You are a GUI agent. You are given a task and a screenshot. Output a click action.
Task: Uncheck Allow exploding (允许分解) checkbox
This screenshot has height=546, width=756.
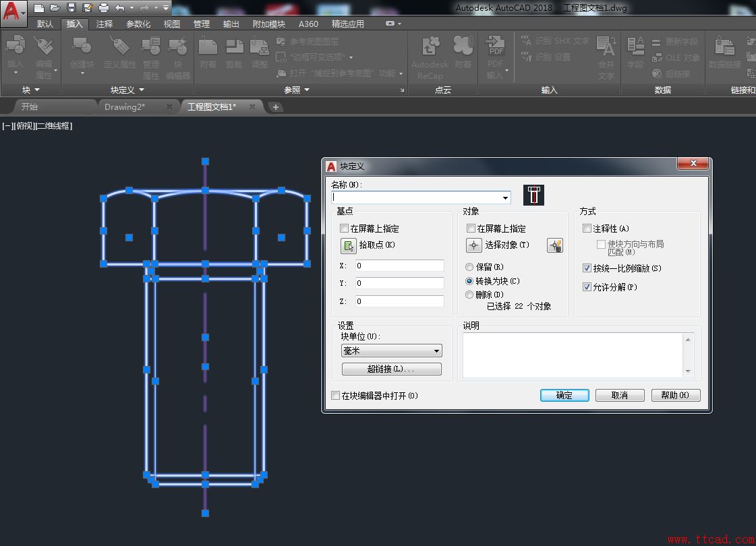click(587, 286)
